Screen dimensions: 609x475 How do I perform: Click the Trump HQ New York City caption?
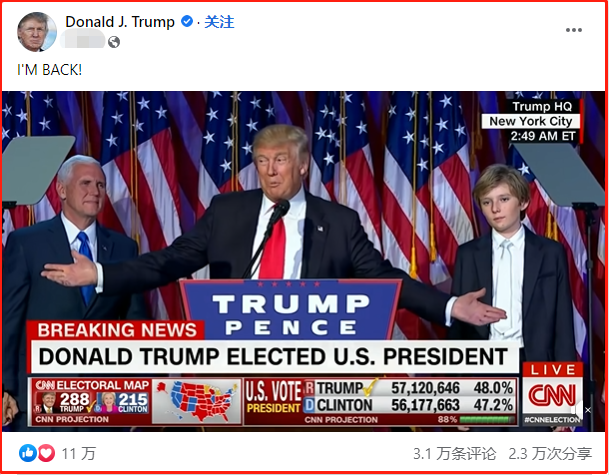531,121
